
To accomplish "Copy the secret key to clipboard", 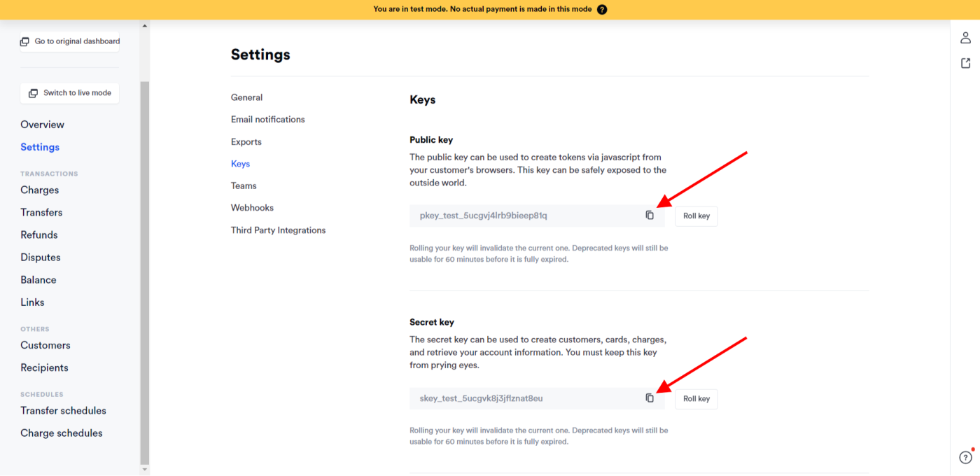I will point(650,398).
